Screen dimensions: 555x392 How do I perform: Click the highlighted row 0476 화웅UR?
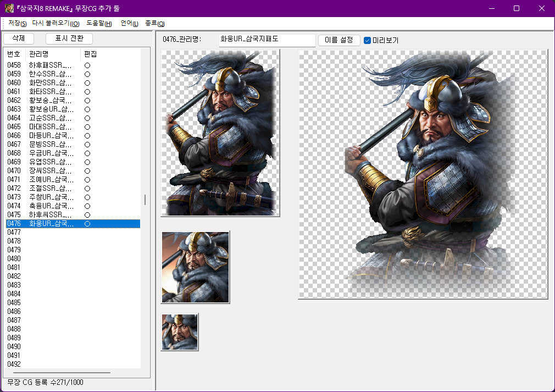pos(73,224)
